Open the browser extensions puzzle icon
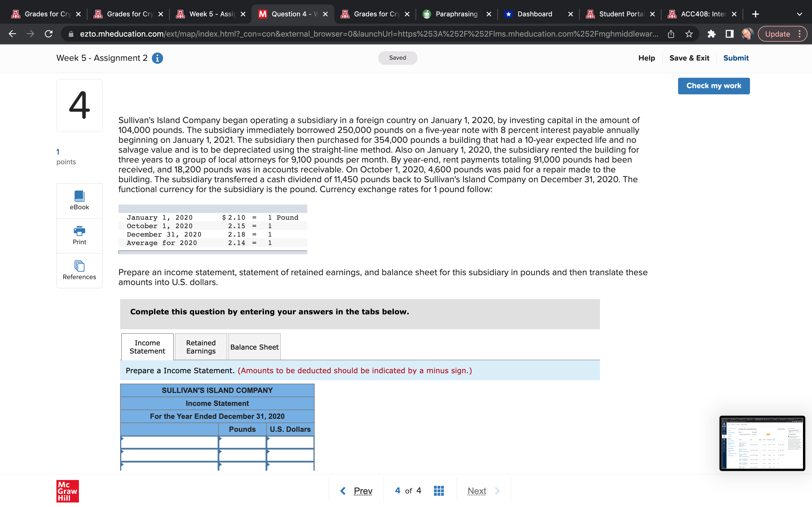 click(711, 34)
